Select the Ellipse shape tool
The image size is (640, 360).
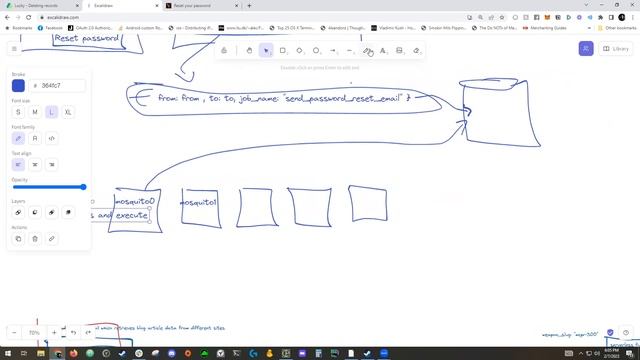(316, 51)
